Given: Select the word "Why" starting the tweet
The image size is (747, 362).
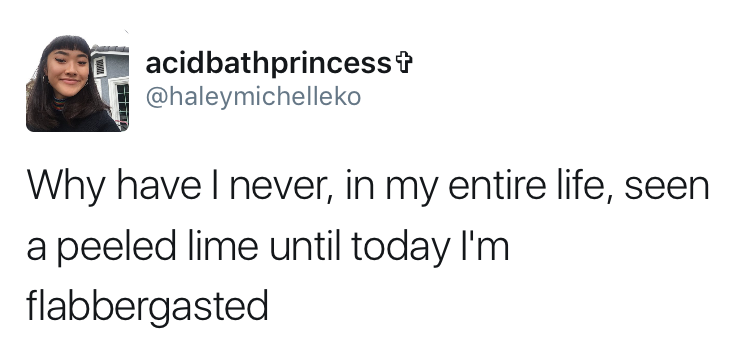Looking at the screenshot, I should 65,188.
